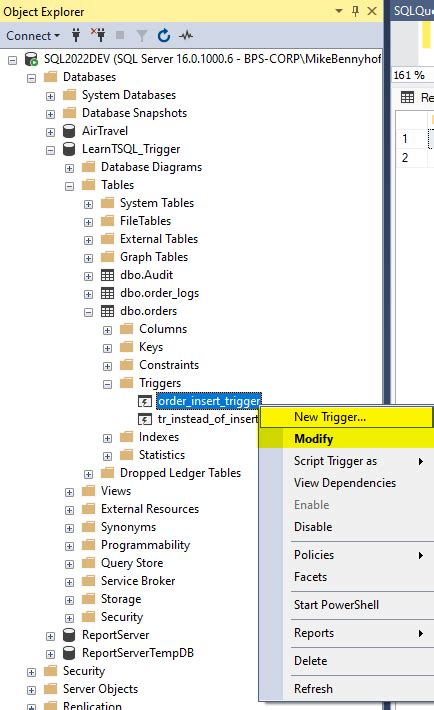The image size is (434, 710).
Task: Click the 161 % zoom box
Action: coord(412,75)
